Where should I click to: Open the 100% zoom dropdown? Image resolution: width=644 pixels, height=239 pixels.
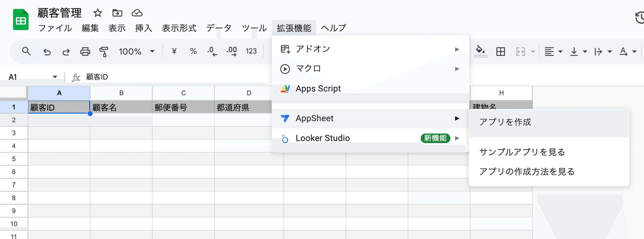click(137, 52)
